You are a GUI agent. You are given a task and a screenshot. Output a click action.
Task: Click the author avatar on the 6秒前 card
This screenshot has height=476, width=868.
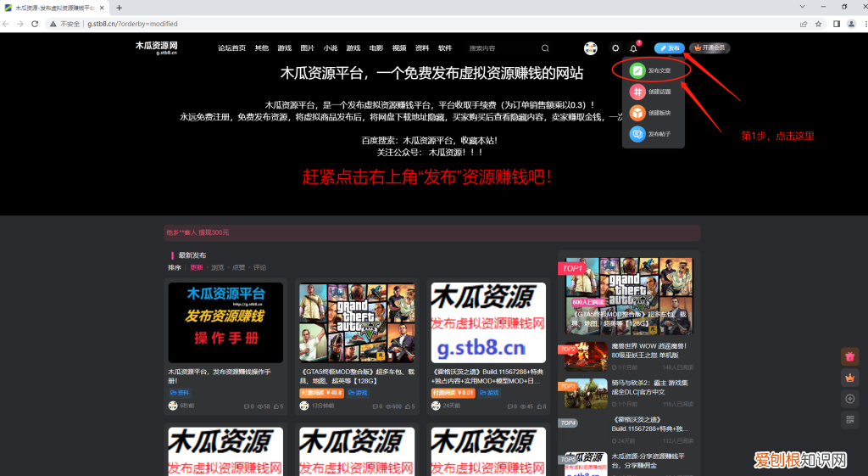tap(173, 406)
